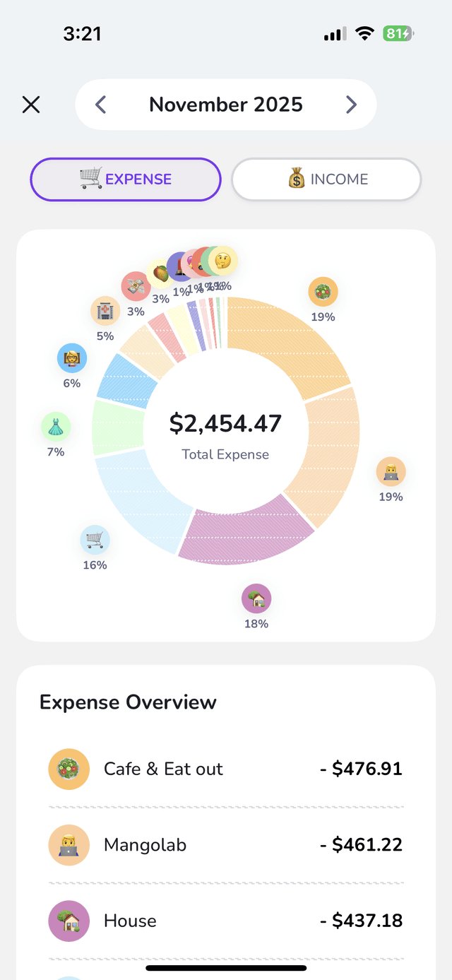
Task: Tap the house icon on the chart
Action: pyautogui.click(x=256, y=598)
